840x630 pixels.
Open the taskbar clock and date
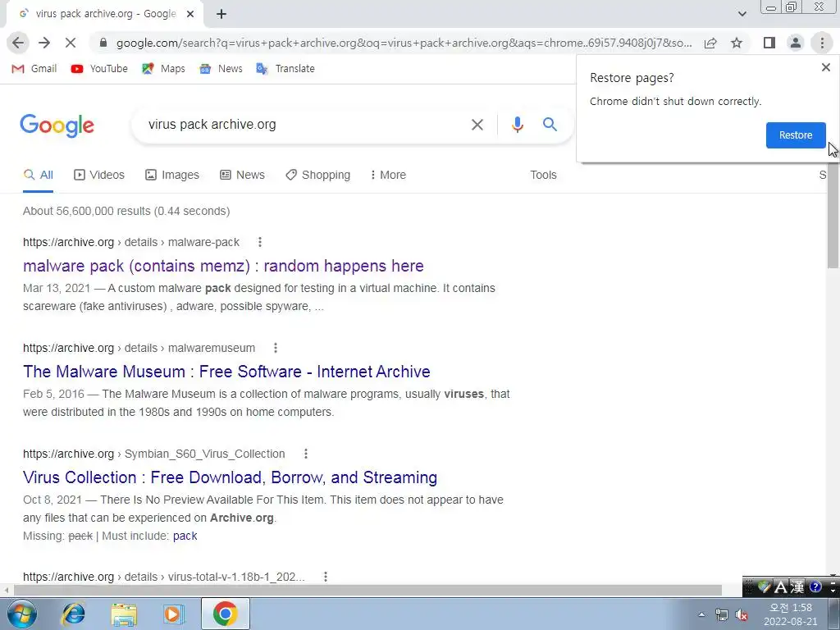[790, 614]
